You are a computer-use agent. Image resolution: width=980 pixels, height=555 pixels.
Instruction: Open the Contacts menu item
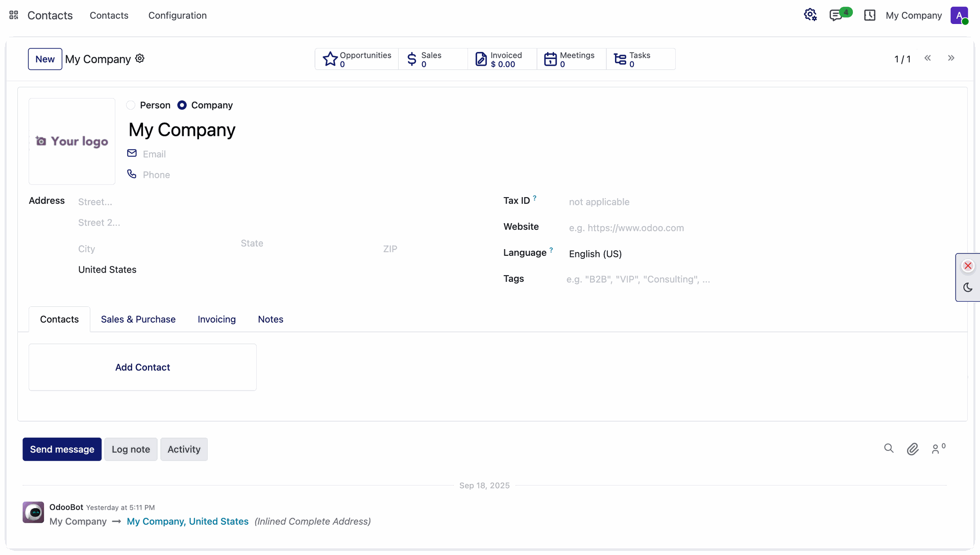109,15
